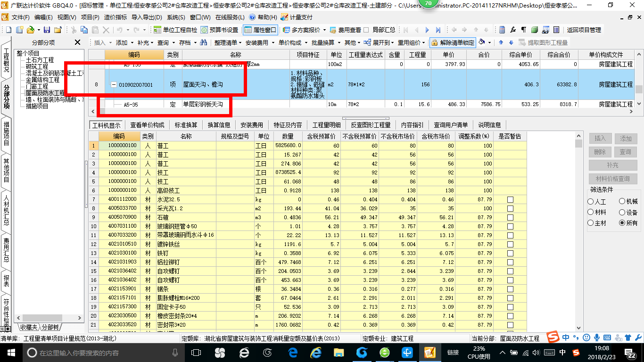Open the 单价构成 dropdown
Screen dimensions: 644x362
tap(292, 42)
